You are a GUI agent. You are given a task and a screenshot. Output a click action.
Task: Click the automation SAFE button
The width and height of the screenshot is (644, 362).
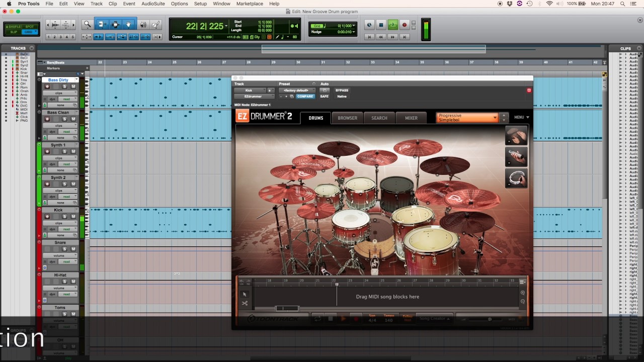(325, 97)
